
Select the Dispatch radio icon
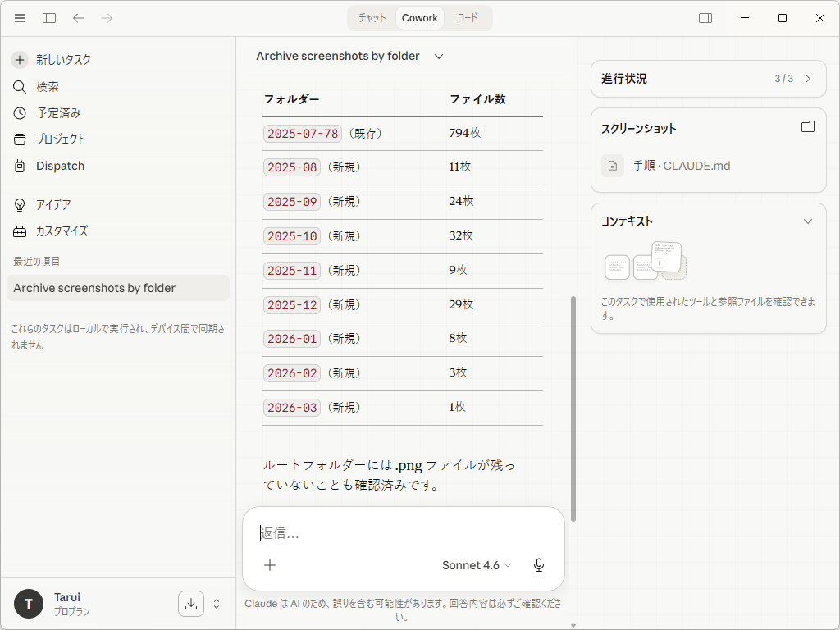click(x=18, y=166)
